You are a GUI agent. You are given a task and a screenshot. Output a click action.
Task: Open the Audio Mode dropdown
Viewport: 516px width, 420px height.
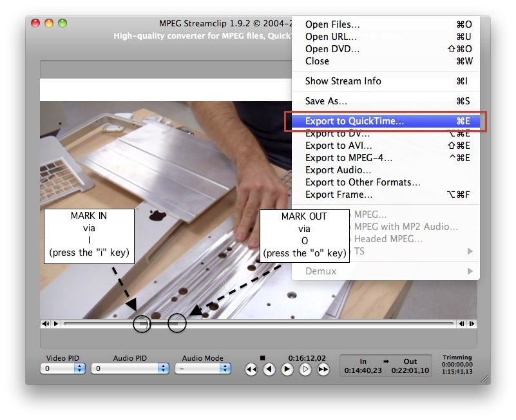203,368
